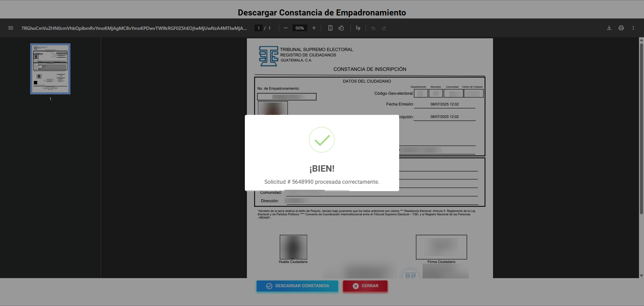The width and height of the screenshot is (644, 306).
Task: Select the draw annotation tool
Action: [358, 28]
